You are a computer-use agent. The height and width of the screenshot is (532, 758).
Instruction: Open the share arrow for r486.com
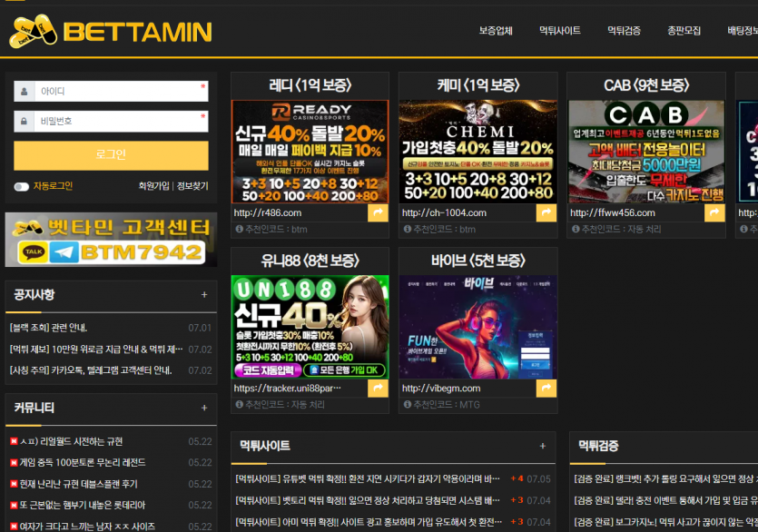[x=378, y=212]
